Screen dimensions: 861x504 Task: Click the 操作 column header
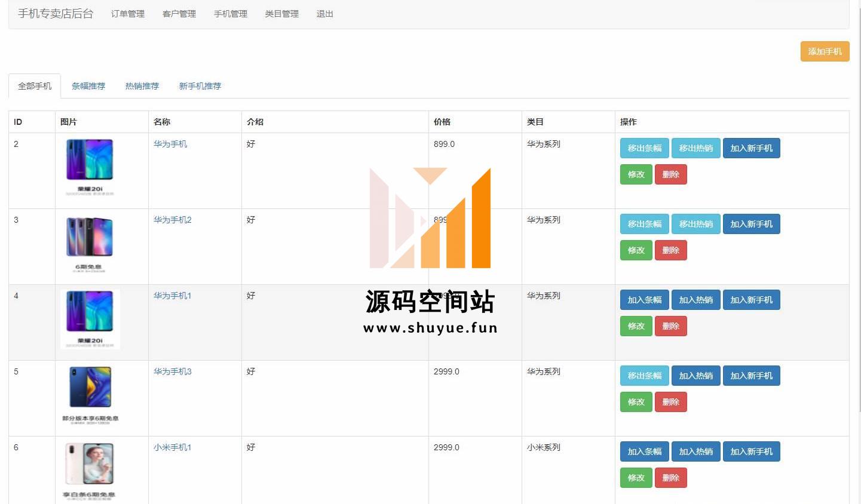(x=629, y=122)
